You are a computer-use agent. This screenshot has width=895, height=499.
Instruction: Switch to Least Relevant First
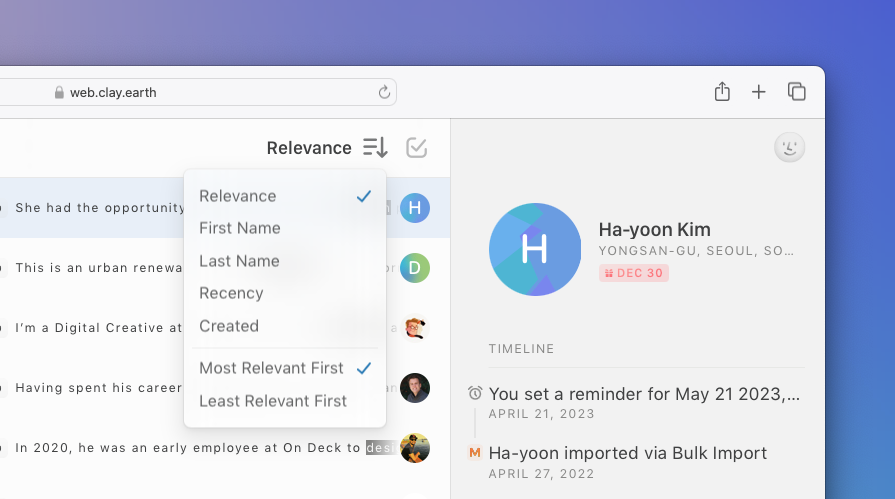273,401
